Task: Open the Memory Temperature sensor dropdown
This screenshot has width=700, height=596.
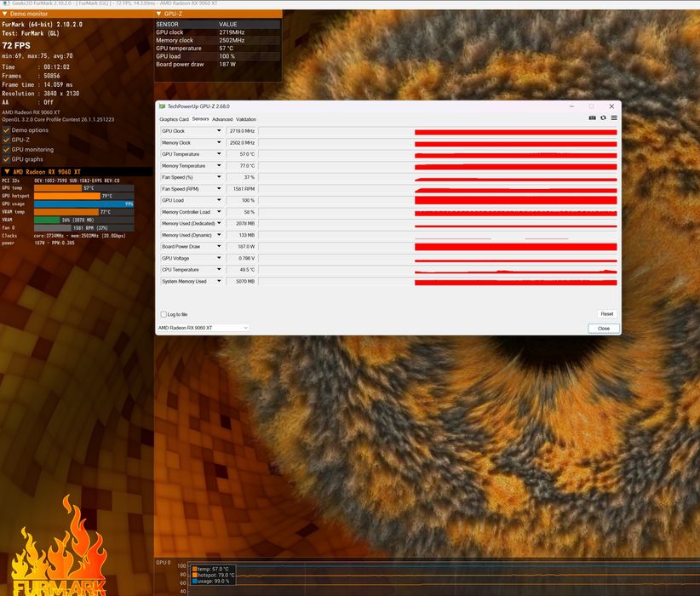Action: pos(219,166)
